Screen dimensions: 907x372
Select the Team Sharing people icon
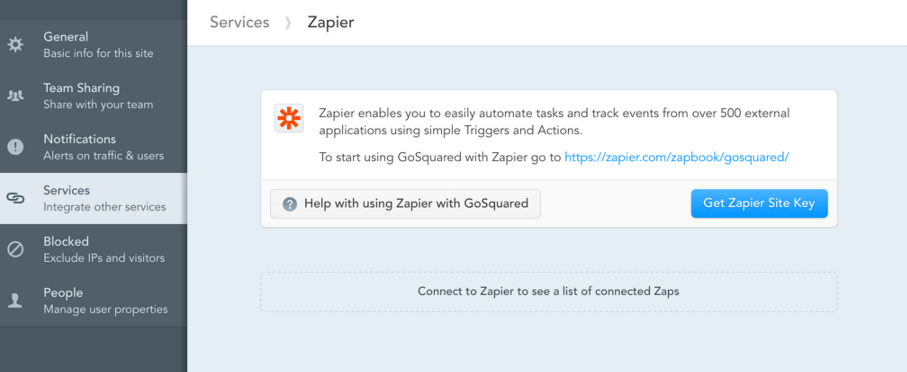[x=15, y=95]
